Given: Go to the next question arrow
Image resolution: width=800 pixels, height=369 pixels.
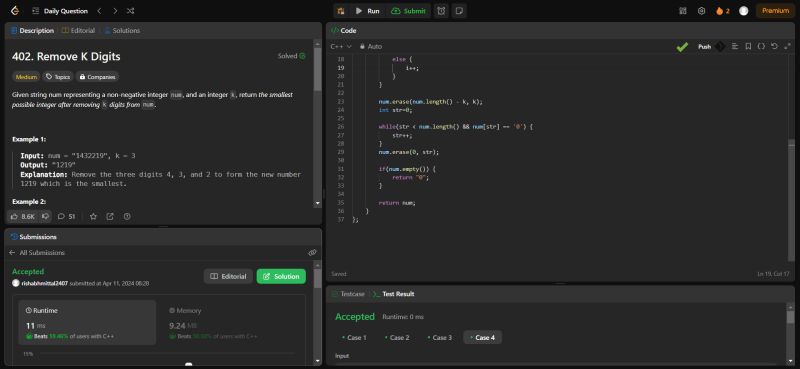Looking at the screenshot, I should coord(115,11).
